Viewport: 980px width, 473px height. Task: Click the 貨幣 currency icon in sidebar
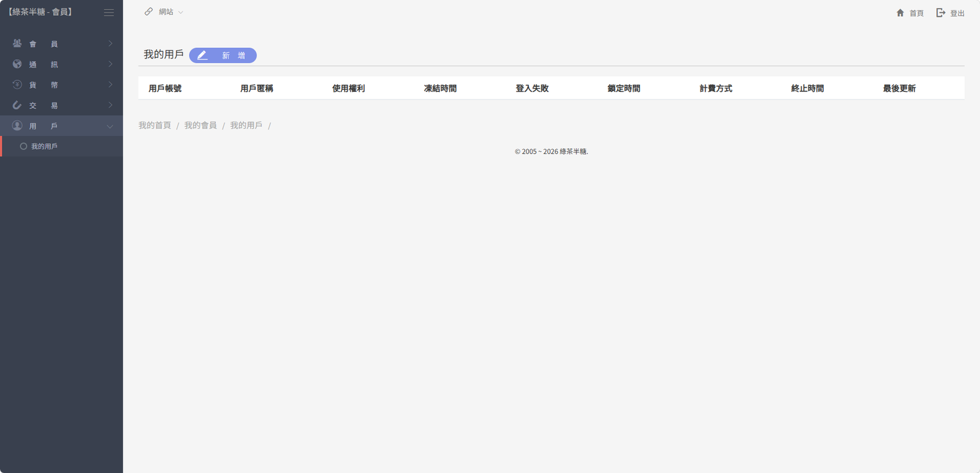coord(17,85)
